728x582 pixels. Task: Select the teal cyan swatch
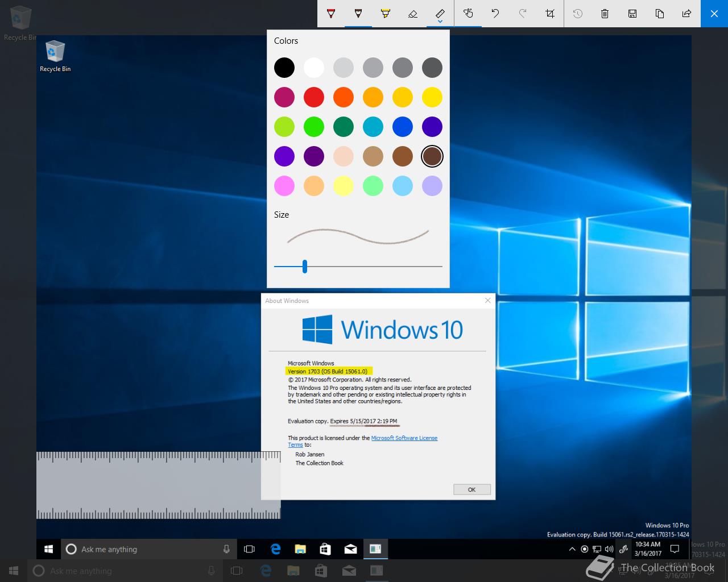click(373, 127)
